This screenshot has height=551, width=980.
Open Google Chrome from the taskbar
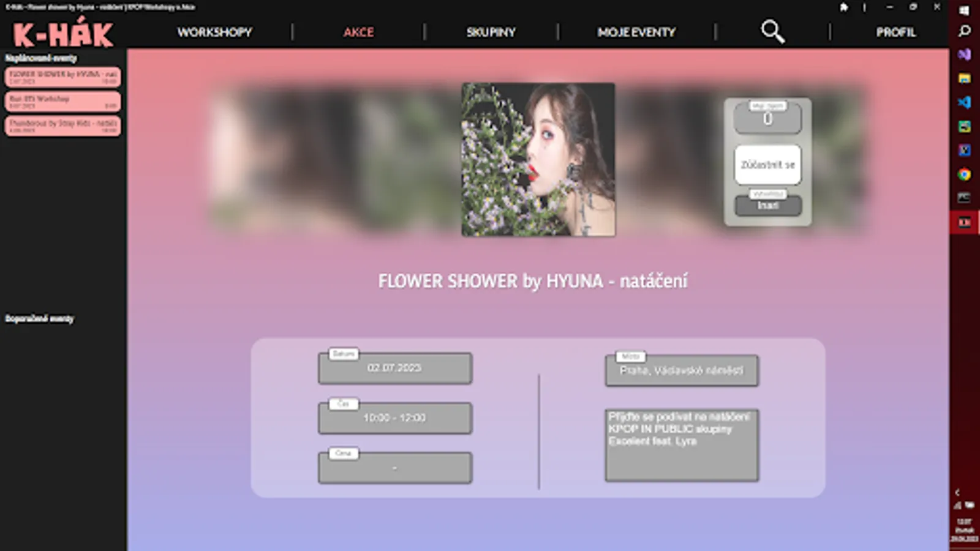tap(965, 174)
